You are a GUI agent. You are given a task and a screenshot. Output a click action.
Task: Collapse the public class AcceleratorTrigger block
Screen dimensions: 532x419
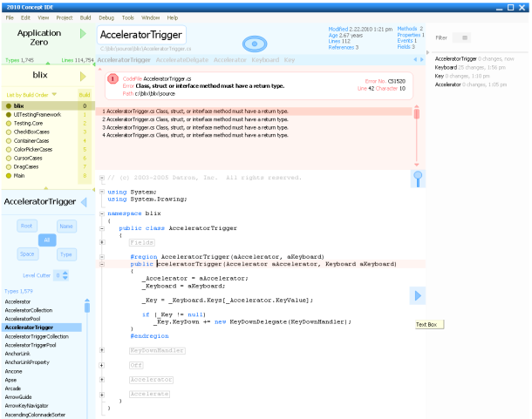[102, 228]
